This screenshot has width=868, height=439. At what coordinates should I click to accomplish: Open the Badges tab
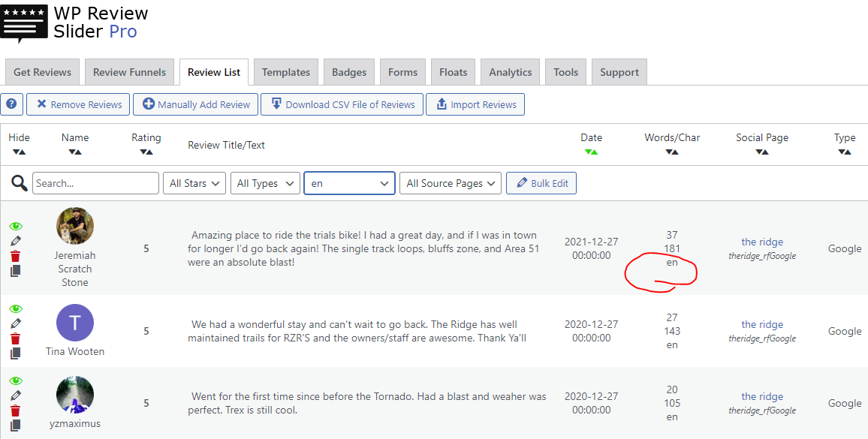coord(349,72)
